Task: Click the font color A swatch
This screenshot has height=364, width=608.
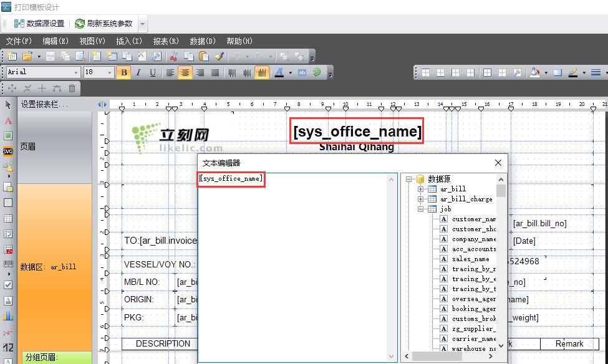Action: pos(279,72)
